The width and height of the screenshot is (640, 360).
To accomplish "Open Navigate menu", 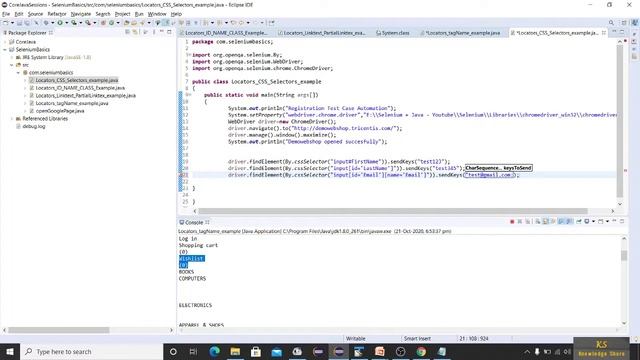I will tap(81, 14).
